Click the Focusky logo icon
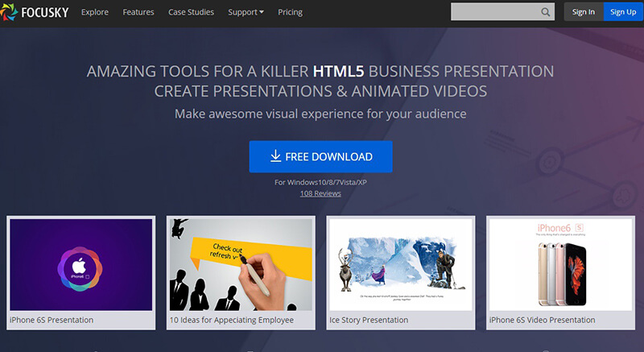644x352 pixels. 9,12
